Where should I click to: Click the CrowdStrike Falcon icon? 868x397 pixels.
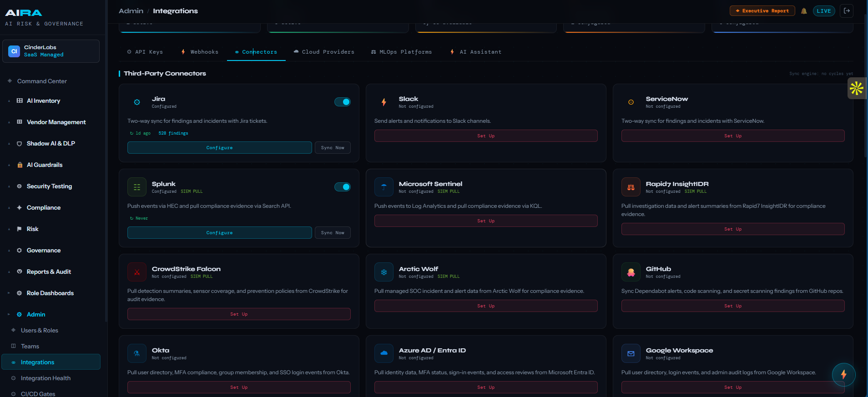137,272
